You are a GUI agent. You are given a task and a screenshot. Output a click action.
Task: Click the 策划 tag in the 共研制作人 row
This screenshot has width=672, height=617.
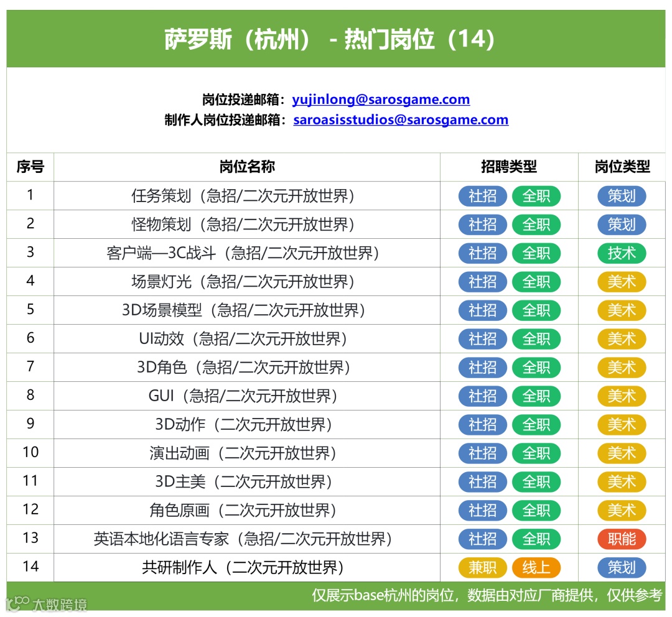coord(622,568)
